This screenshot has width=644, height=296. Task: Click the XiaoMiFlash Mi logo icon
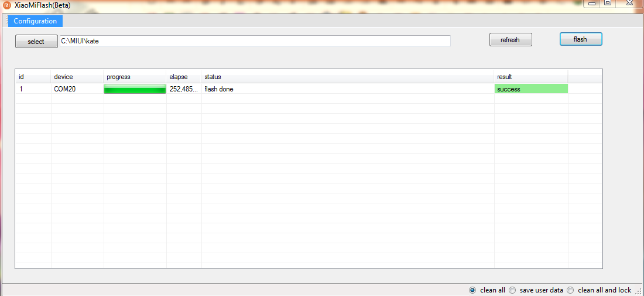coord(7,5)
